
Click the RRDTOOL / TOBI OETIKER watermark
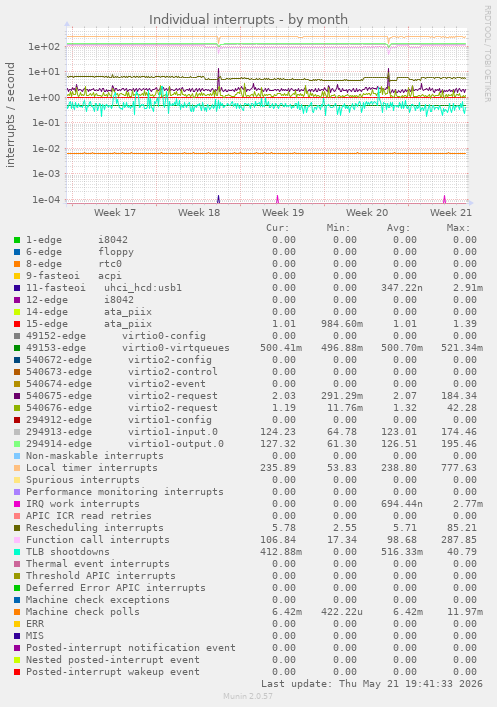(x=488, y=53)
